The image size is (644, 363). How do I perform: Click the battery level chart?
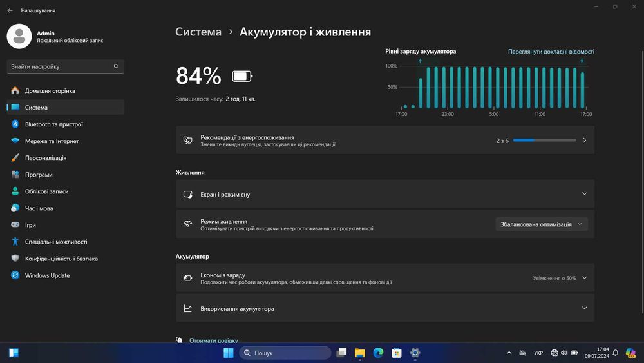(x=489, y=88)
